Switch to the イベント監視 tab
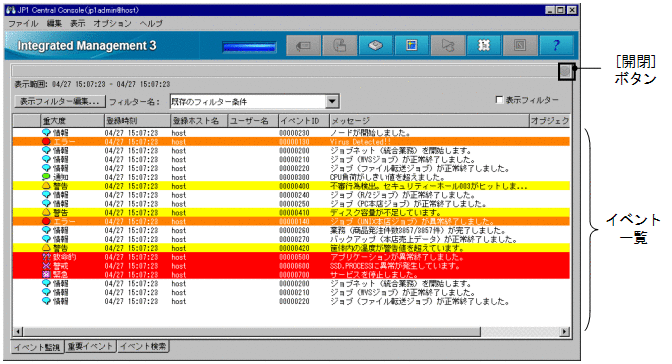 (37, 347)
